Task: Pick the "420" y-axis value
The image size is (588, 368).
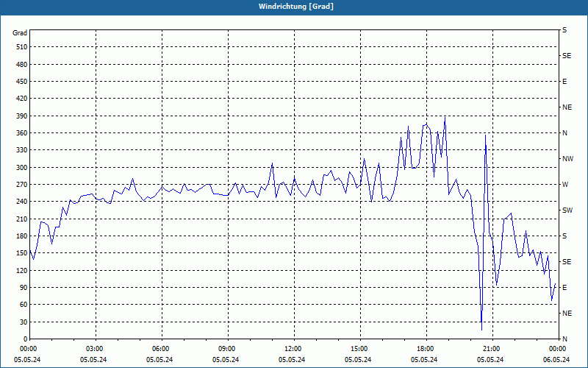Action: pos(22,99)
